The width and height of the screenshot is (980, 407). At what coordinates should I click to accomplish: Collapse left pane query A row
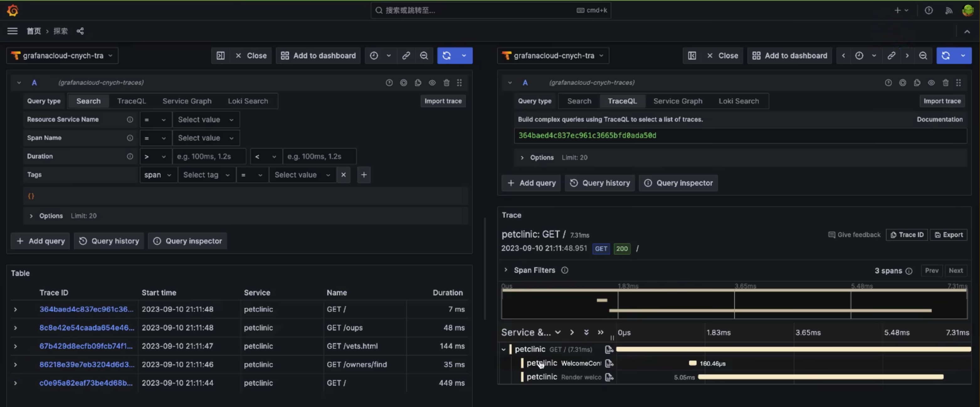(18, 82)
